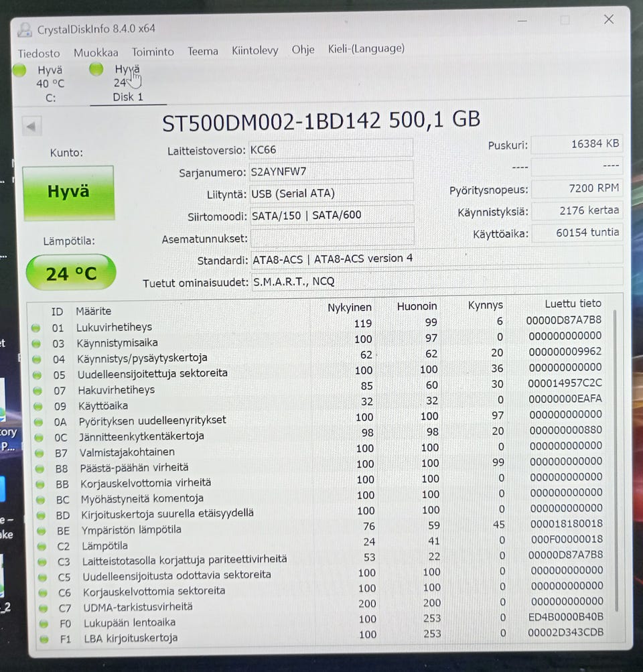The width and height of the screenshot is (643, 672).
Task: Select the UDMA-tarkistusvirheitä attribute name
Action: (x=138, y=607)
